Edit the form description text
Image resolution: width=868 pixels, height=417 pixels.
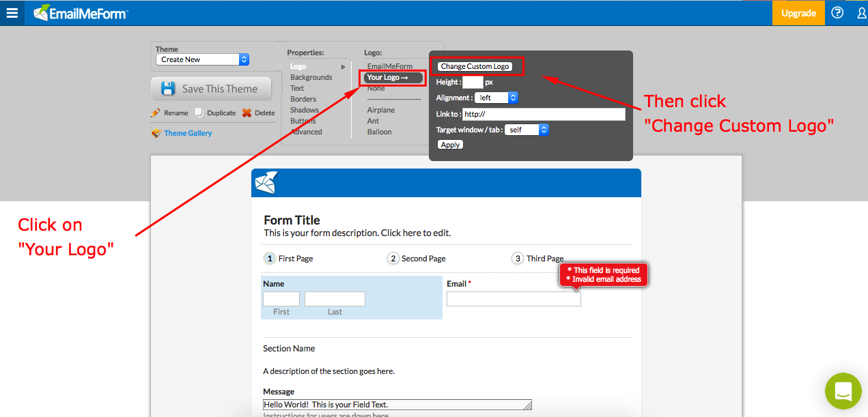tap(357, 233)
